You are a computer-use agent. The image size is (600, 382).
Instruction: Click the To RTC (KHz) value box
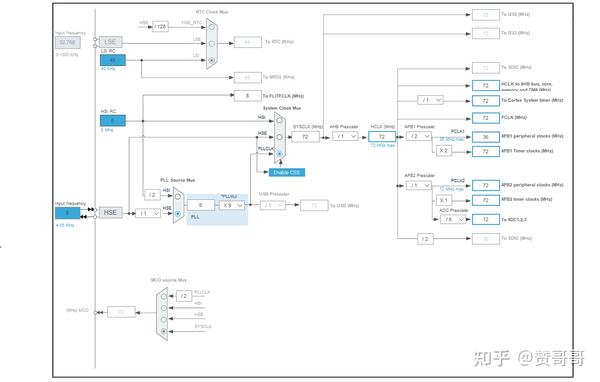pos(247,42)
